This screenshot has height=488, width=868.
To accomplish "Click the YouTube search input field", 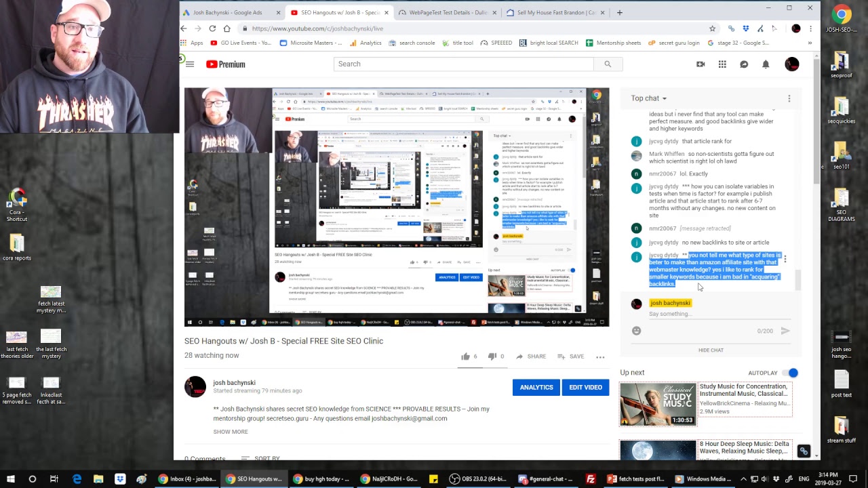I will coord(464,64).
